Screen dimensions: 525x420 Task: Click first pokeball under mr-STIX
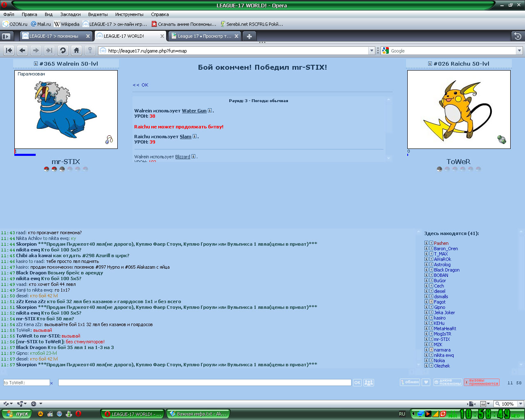46,169
